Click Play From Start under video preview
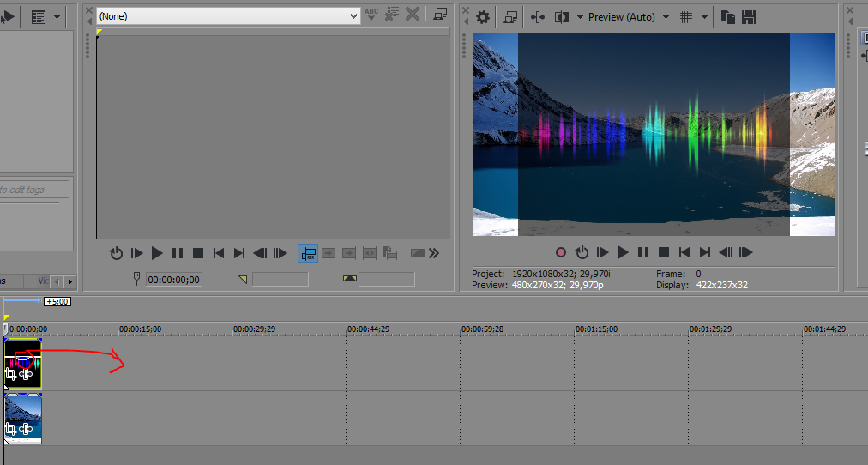The image size is (868, 465). point(602,252)
